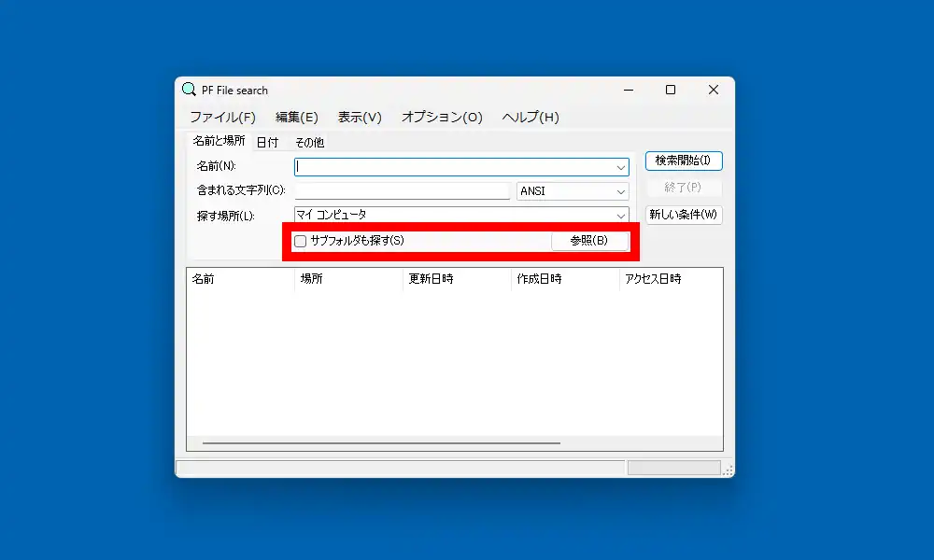
Task: Expand the 探す場所(L) マイ コンピュータ dropdown
Action: pyautogui.click(x=621, y=216)
